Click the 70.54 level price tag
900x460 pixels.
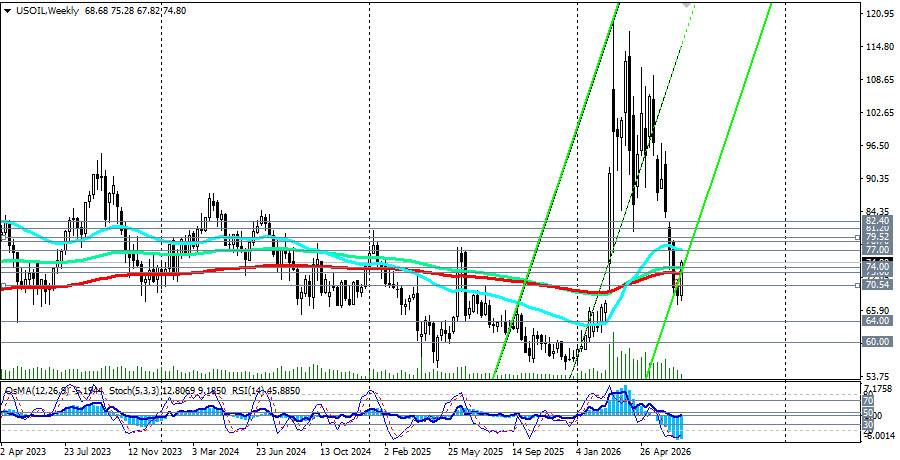[x=877, y=285]
